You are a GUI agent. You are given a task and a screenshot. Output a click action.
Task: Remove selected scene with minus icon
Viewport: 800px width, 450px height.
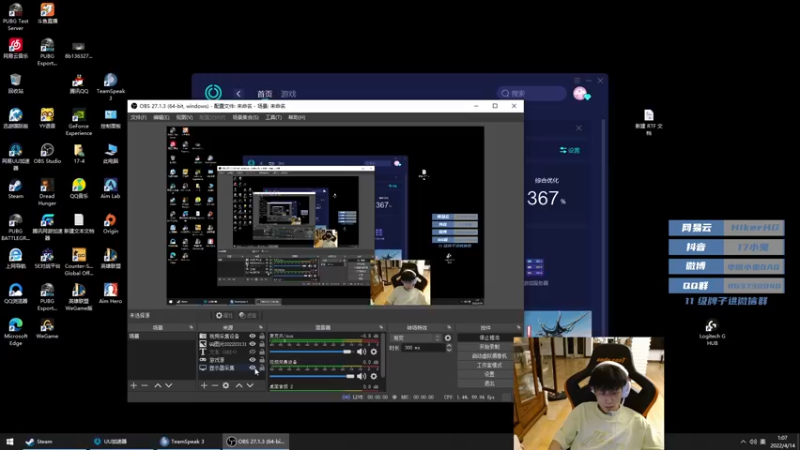click(145, 385)
